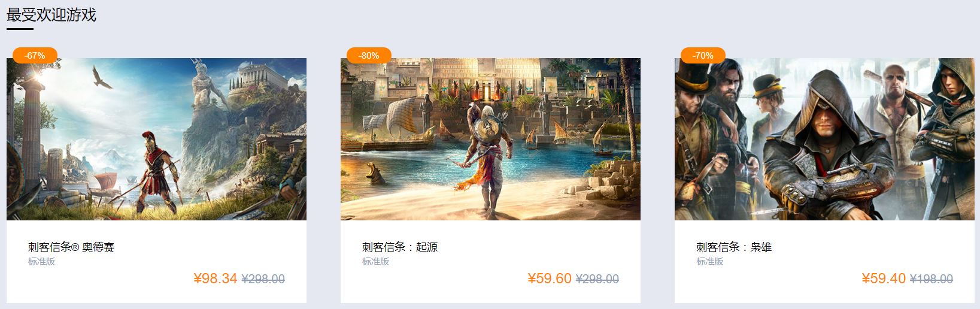Image resolution: width=980 pixels, height=309 pixels.
Task: Click the underline beneath 最受欢迎游戏 heading
Action: point(20,29)
